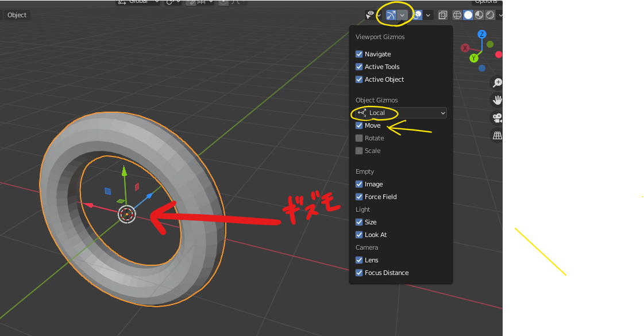Viewport: 644px width, 336px height.
Task: Switch to Wireframe viewport shading
Action: coord(457,15)
